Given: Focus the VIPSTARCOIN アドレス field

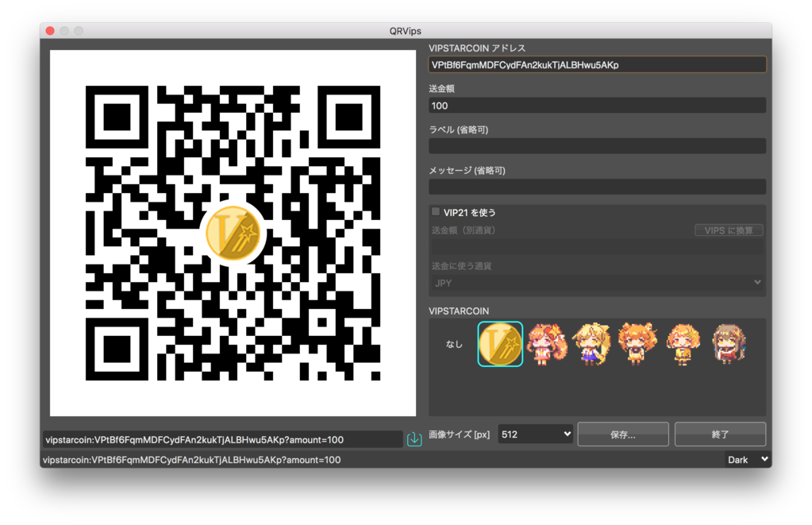Looking at the screenshot, I should pyautogui.click(x=597, y=65).
